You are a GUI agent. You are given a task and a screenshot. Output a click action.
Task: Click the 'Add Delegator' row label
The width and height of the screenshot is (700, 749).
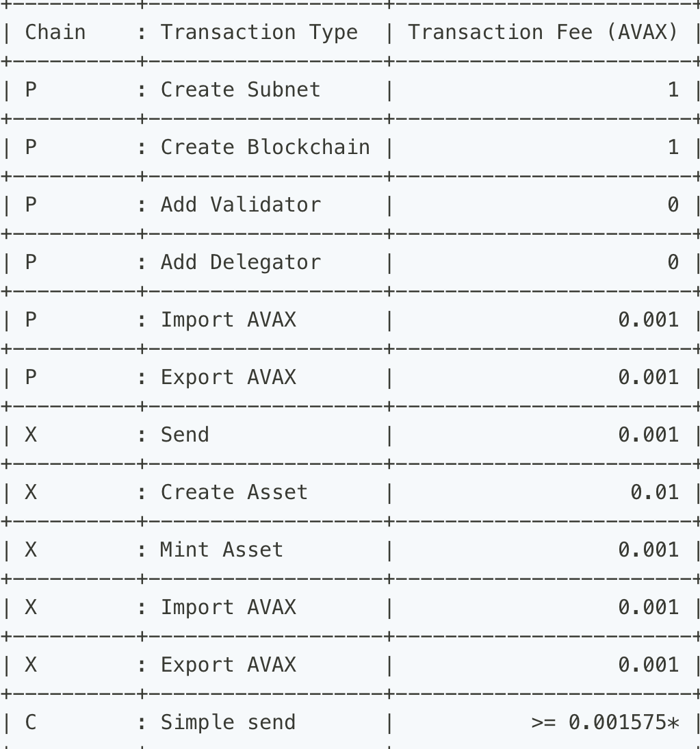point(240,262)
